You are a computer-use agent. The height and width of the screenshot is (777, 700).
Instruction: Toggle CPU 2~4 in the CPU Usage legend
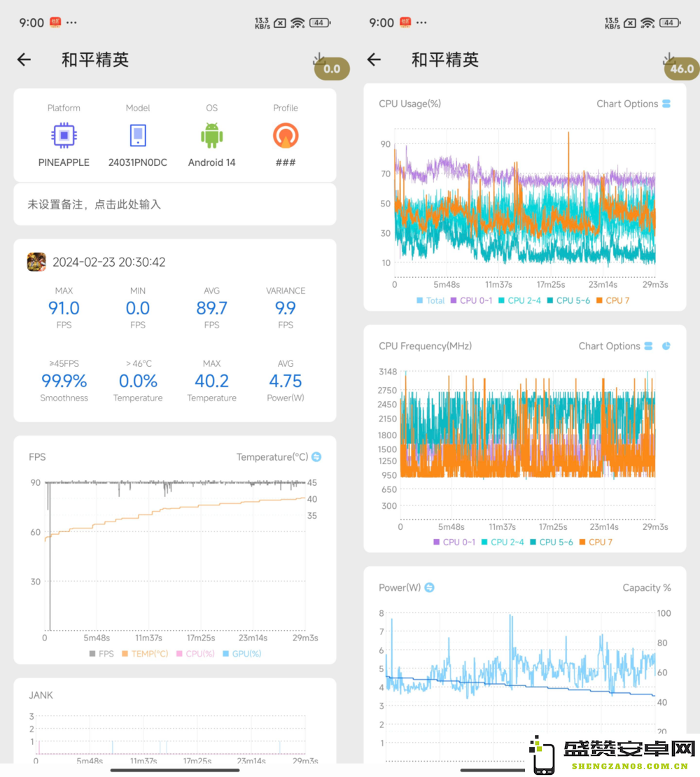(x=519, y=300)
